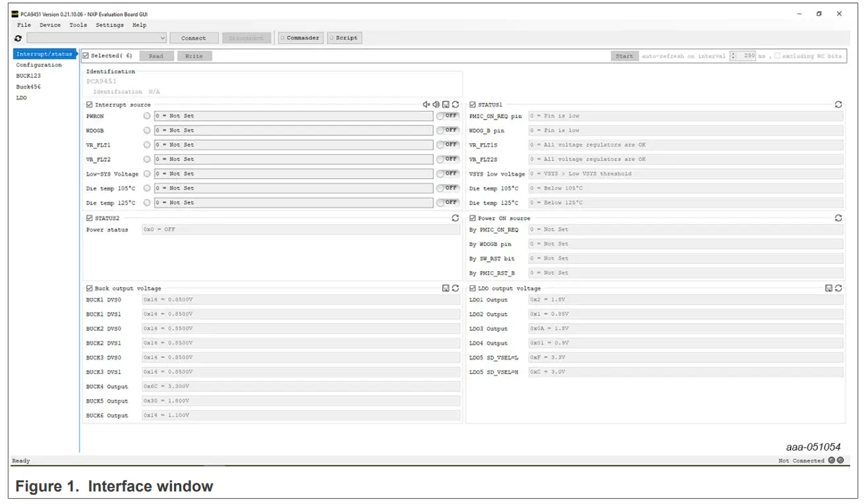Image resolution: width=868 pixels, height=504 pixels.
Task: Refresh the Buck output voltage group
Action: (455, 288)
